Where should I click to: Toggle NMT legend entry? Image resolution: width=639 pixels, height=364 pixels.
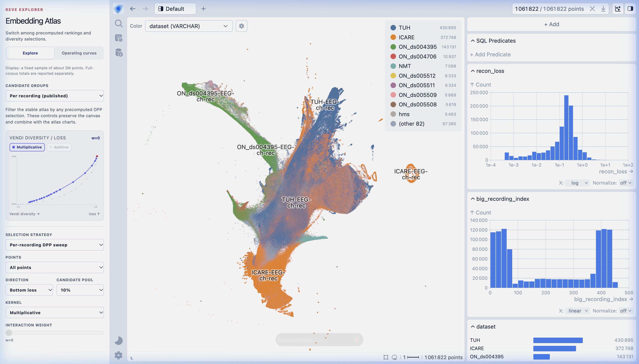pos(423,66)
